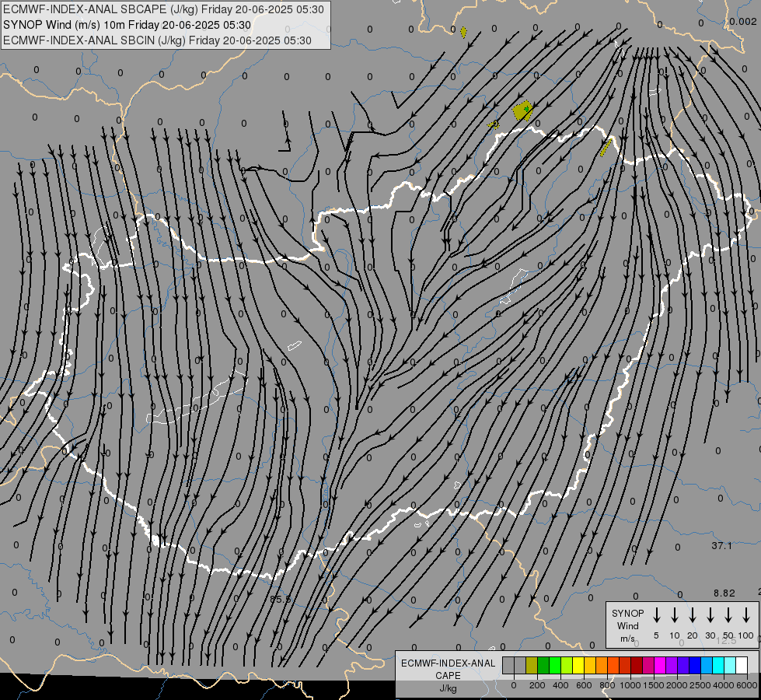The image size is (761, 700).
Task: Click the 400 tick label in CAPE legend
Action: click(x=560, y=685)
